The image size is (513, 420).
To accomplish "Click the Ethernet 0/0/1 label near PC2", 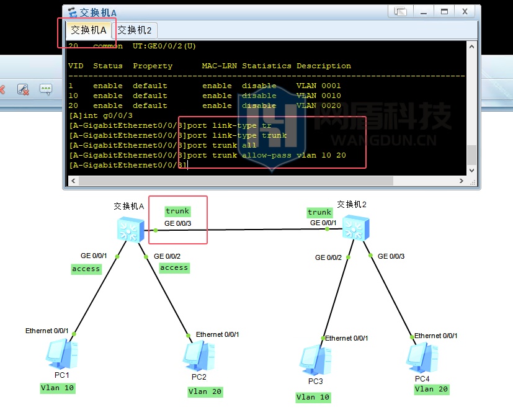I will [x=218, y=334].
